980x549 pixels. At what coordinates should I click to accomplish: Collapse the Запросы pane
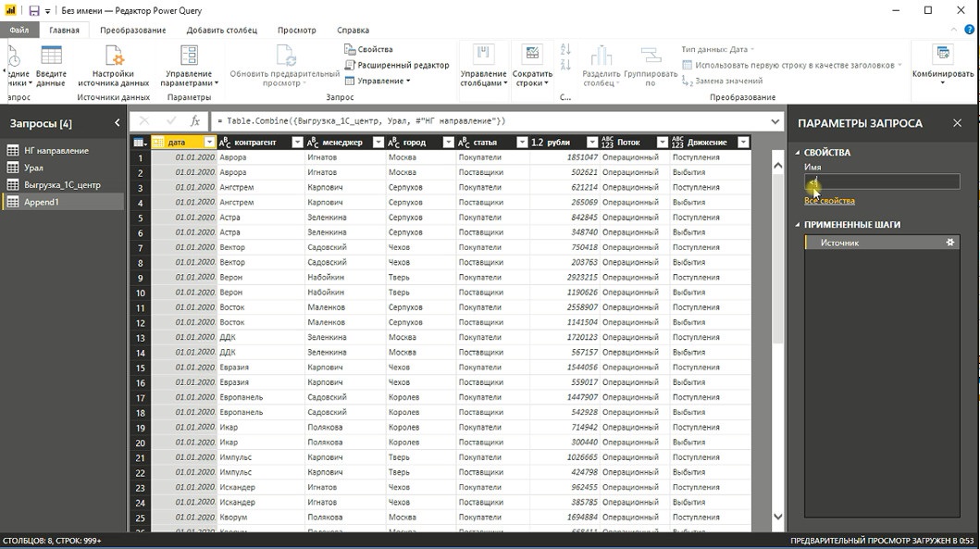tap(117, 123)
